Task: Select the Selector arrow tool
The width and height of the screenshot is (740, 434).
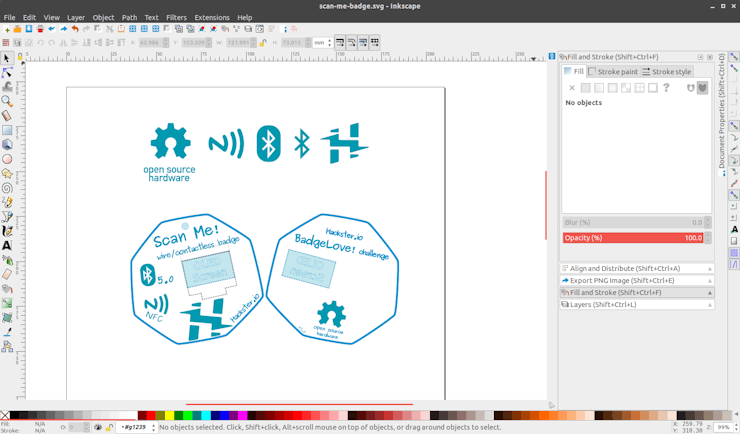Action: click(7, 58)
